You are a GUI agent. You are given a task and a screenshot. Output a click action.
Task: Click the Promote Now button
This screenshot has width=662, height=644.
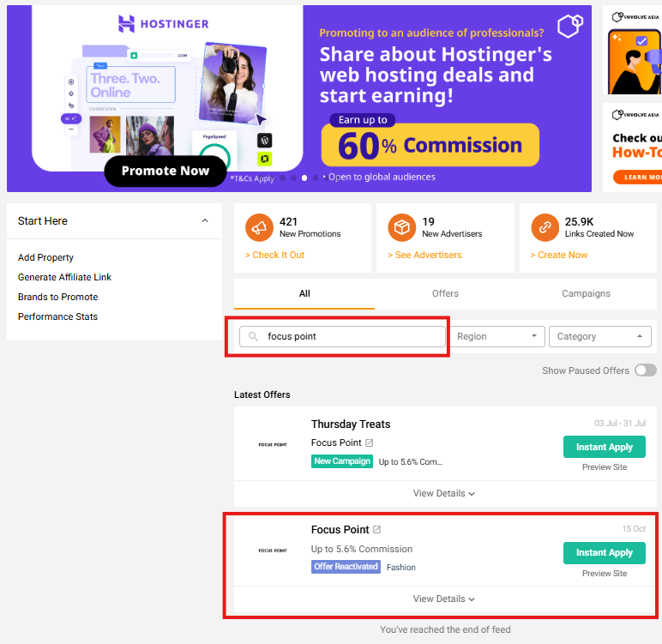165,171
